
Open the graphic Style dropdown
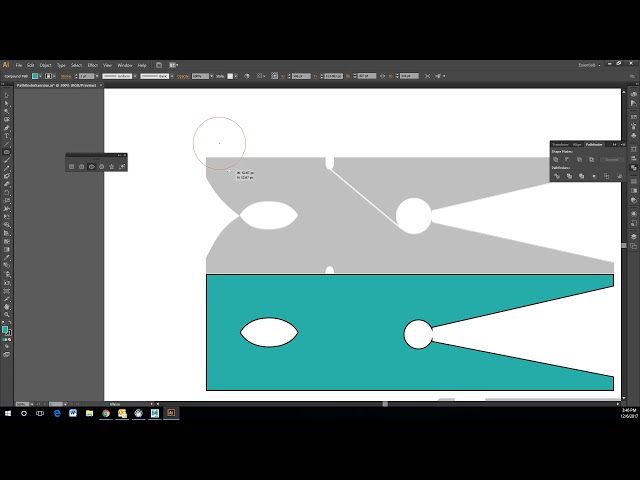[236, 76]
